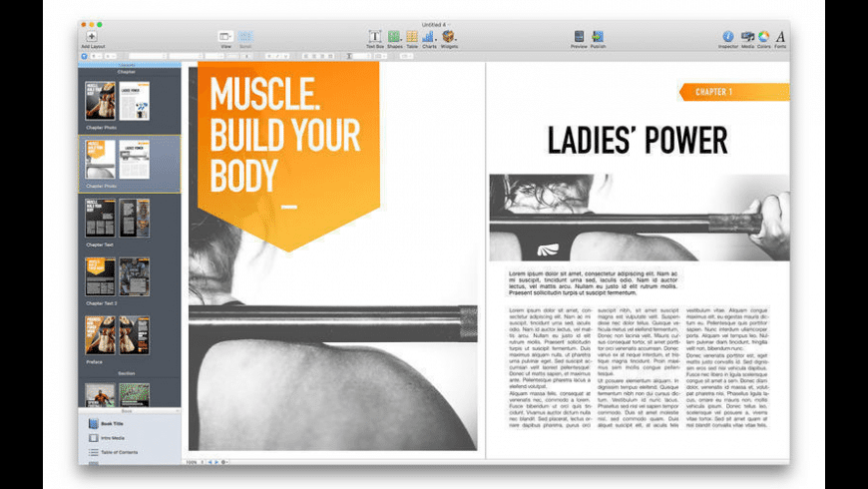Open the Widgets toolbar menu
The height and width of the screenshot is (489, 868).
448,37
